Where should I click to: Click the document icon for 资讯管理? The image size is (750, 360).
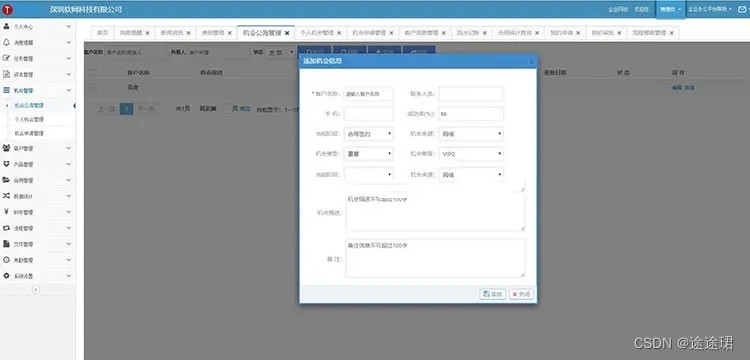[x=6, y=74]
